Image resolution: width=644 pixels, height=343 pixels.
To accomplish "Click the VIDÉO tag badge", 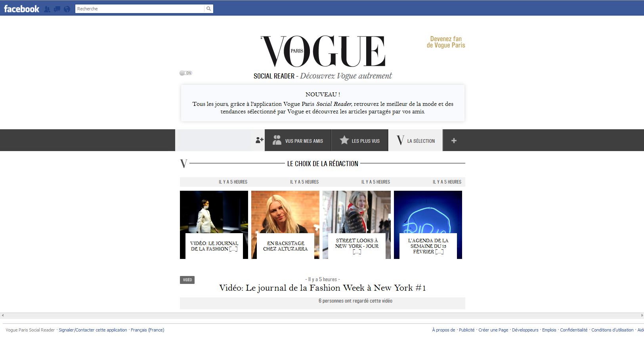I will coord(187,280).
